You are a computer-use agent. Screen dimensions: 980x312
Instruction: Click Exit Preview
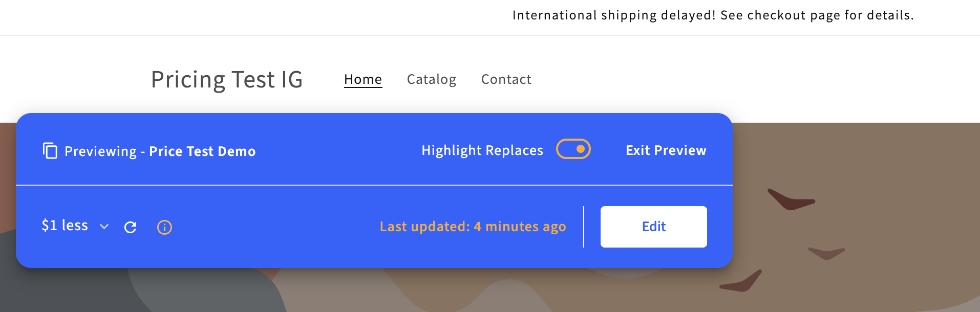coord(666,150)
